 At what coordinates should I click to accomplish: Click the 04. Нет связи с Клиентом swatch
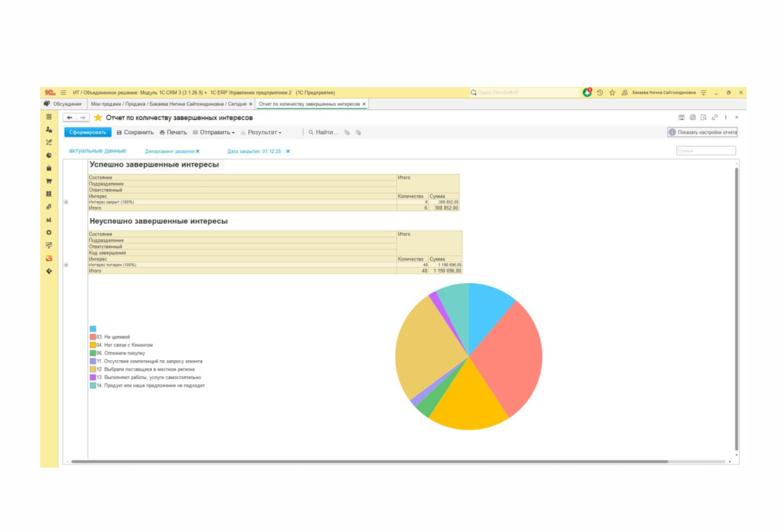[93, 345]
